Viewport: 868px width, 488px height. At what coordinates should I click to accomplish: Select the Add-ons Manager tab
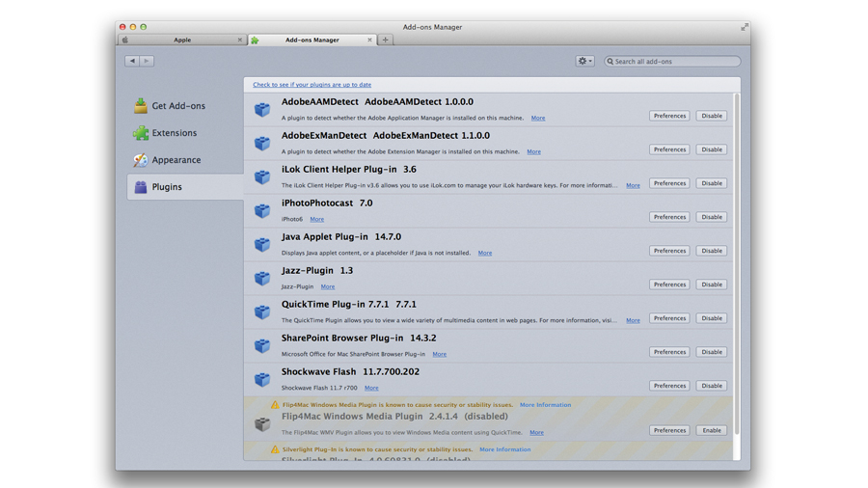(x=312, y=40)
